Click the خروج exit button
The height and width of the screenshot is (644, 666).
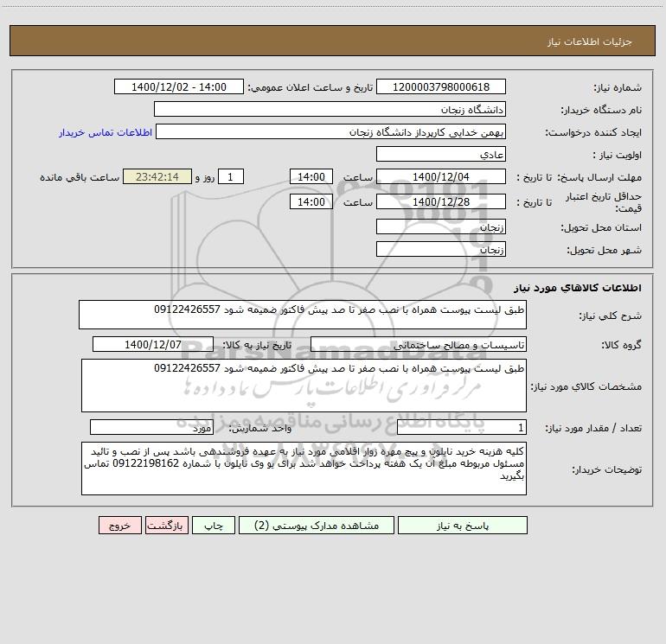[119, 525]
